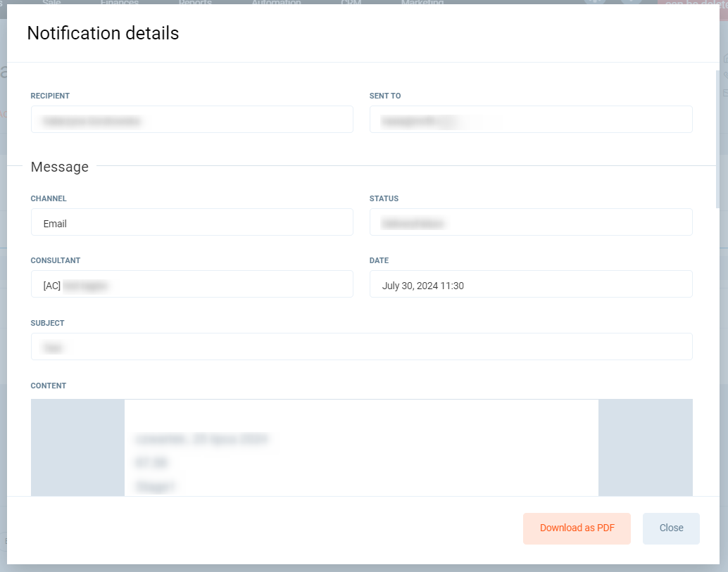
Task: Click the dialog's vertical scrollbar
Action: tap(717, 141)
